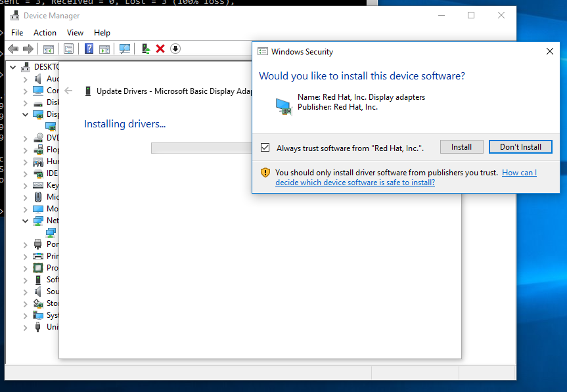Expand the Sound category node
The height and width of the screenshot is (392, 567).
pos(25,292)
